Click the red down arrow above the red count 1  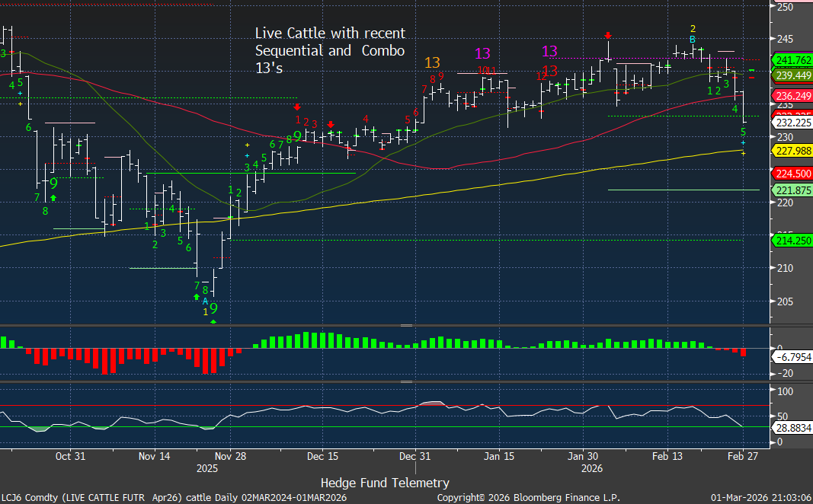[x=297, y=107]
